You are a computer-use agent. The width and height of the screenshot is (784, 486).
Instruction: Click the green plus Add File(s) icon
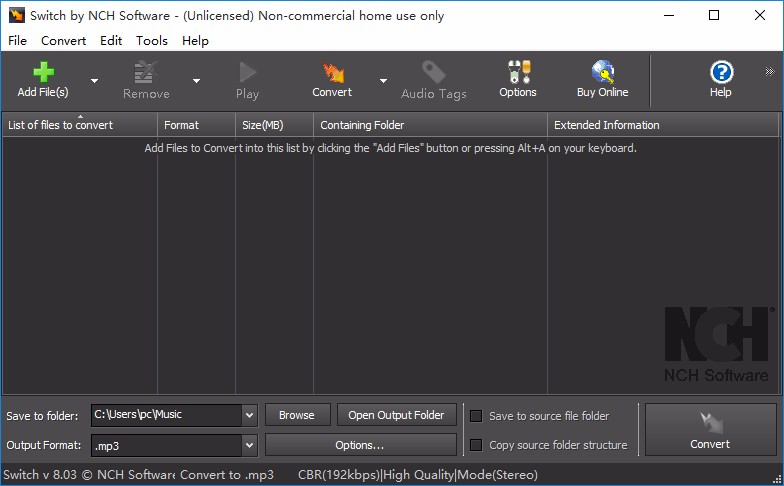44,72
